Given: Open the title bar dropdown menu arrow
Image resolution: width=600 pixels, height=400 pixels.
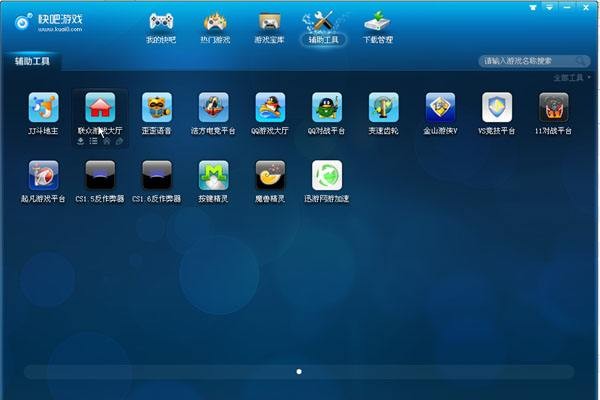Looking at the screenshot, I should pos(549,7).
